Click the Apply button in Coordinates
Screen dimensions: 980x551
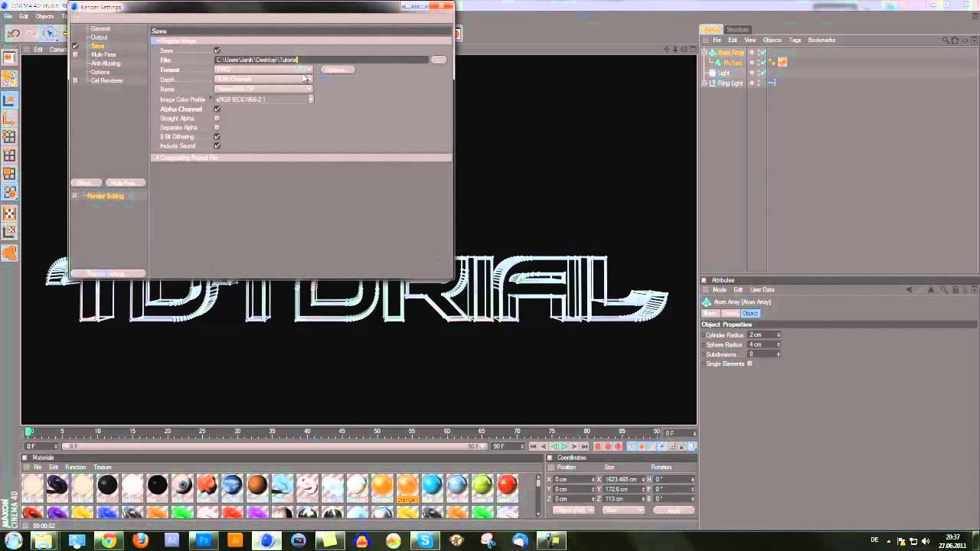click(x=674, y=510)
